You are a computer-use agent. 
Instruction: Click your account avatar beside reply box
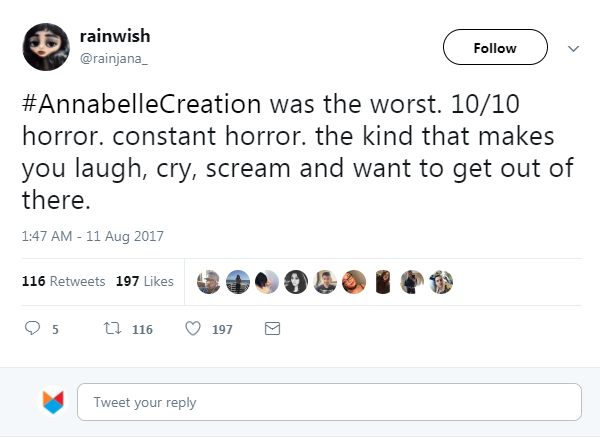coord(52,402)
